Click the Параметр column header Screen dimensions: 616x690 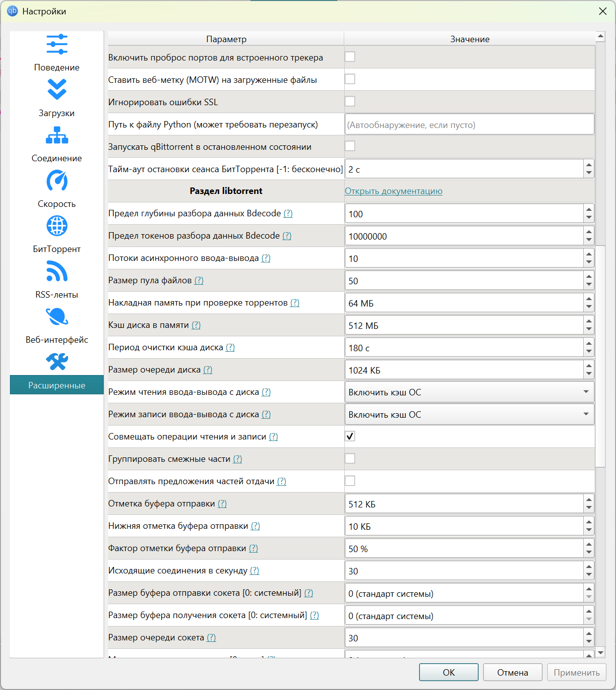tap(226, 39)
